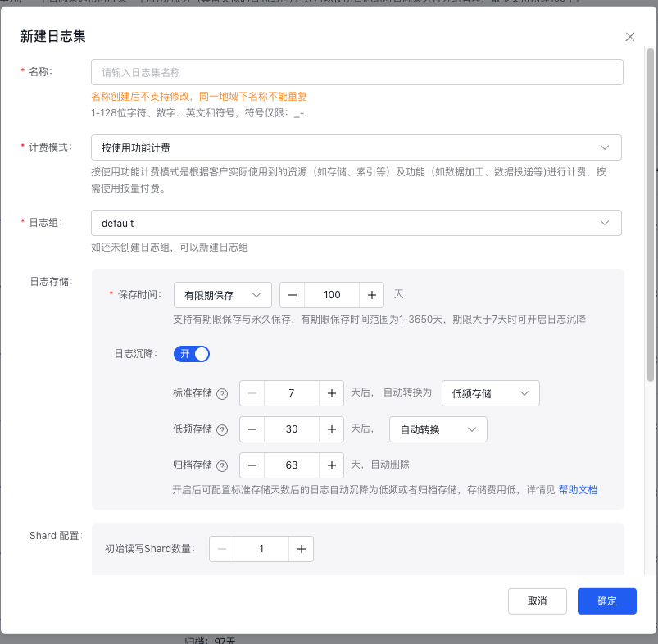Click the 如还未创建日志组 hint text
This screenshot has width=658, height=644.
(170, 247)
